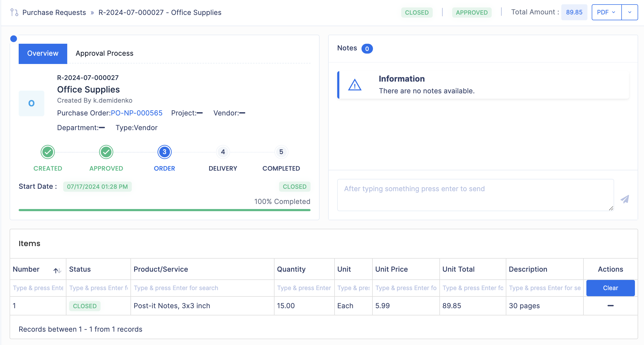Viewport: 644px width, 345px height.
Task: Click the R-2024-07-000027 - Office Supplies breadcrumb
Action: coord(160,13)
